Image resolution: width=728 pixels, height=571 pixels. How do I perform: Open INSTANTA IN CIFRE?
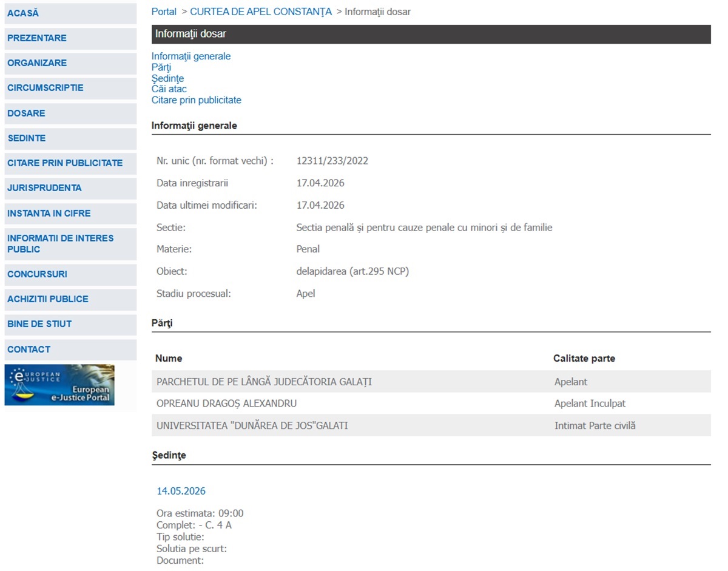70,214
